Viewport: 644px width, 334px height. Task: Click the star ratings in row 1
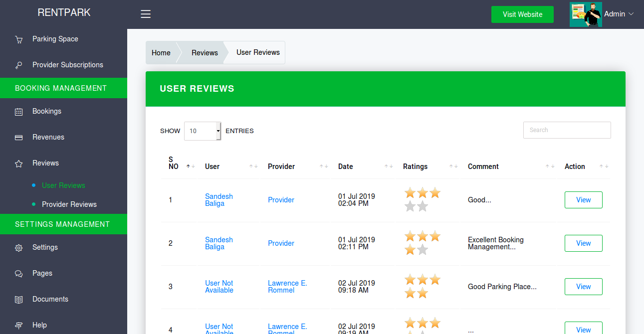[423, 199]
